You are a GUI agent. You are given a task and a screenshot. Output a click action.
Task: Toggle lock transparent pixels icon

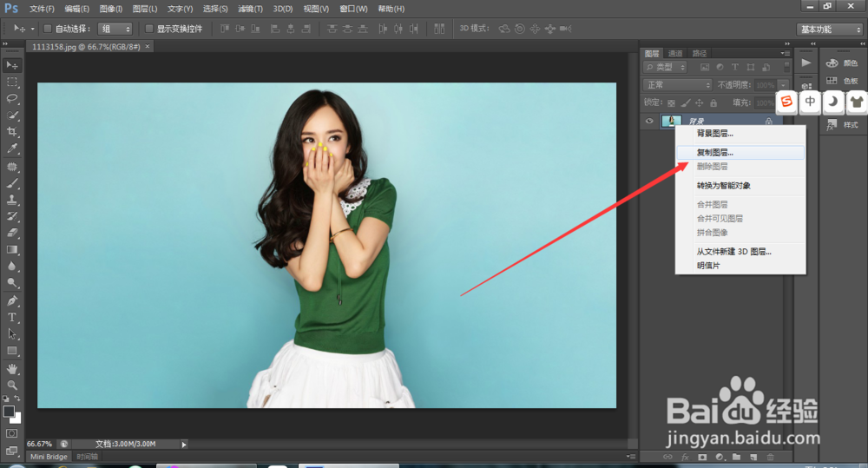point(671,103)
